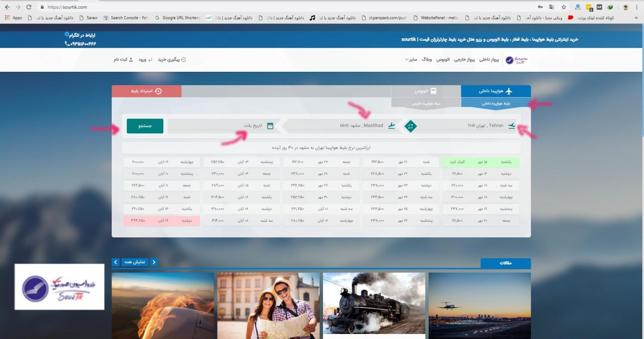Click the arrow button beside مقالات heading
This screenshot has height=339, width=644.
pos(154,262)
